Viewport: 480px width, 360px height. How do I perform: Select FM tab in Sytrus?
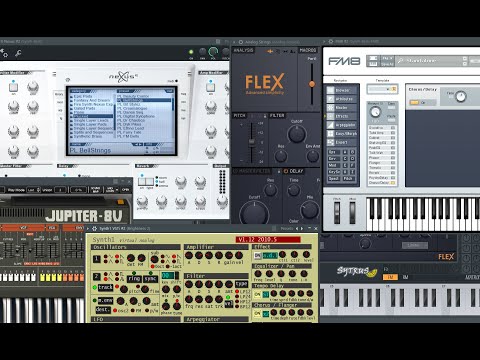(390, 277)
